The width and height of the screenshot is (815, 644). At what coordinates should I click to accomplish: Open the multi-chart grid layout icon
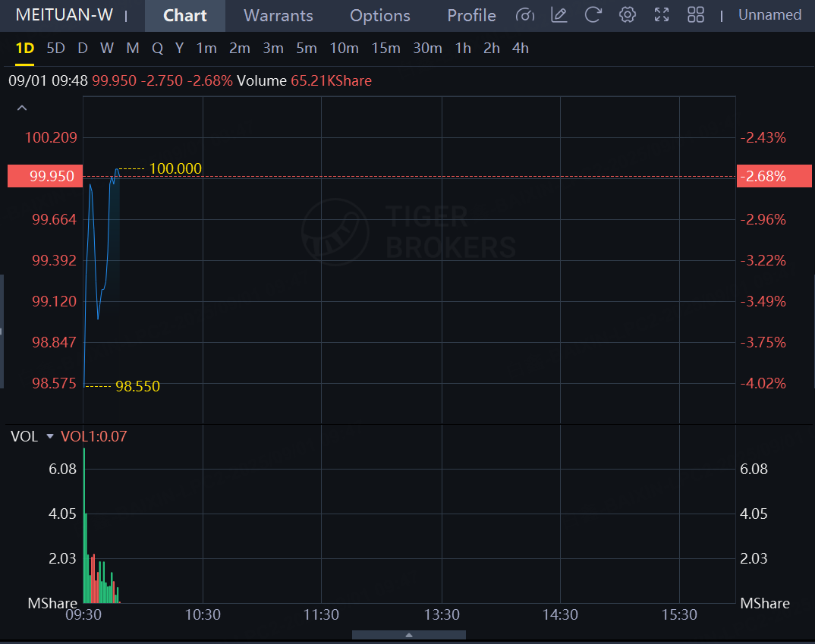tap(695, 15)
